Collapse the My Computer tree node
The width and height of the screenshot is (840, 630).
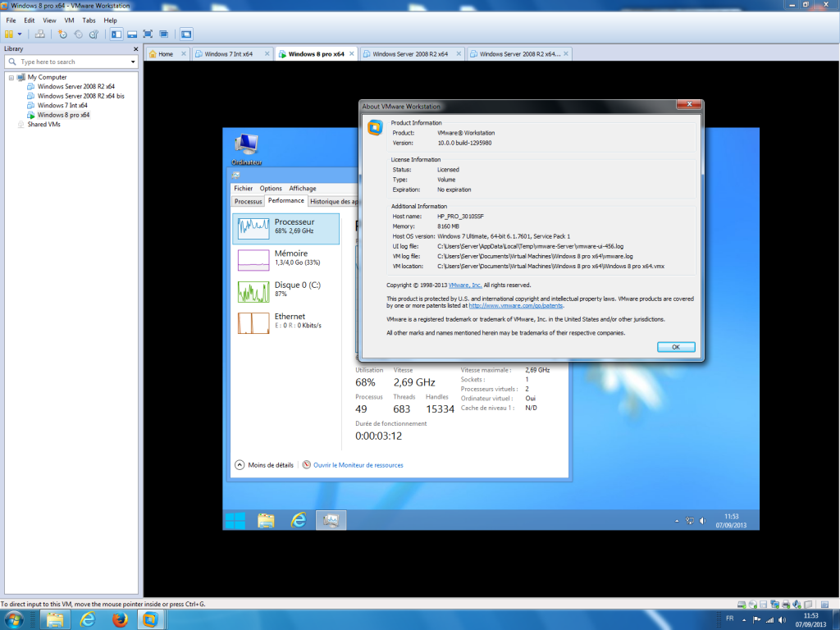[11, 78]
